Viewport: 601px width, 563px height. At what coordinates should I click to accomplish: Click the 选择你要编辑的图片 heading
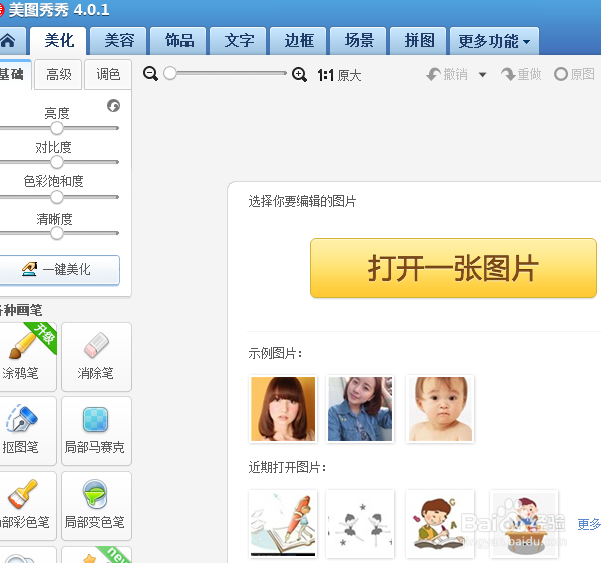click(x=302, y=201)
